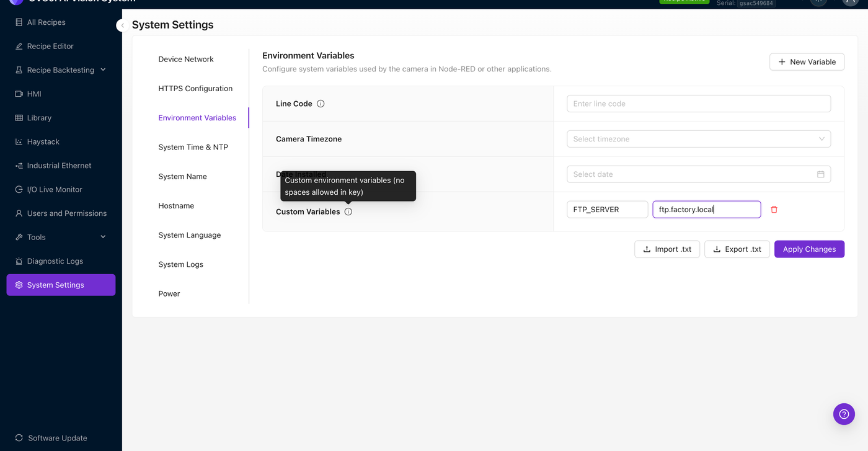The width and height of the screenshot is (868, 451).
Task: Open the System Logs tab
Action: [x=180, y=264]
